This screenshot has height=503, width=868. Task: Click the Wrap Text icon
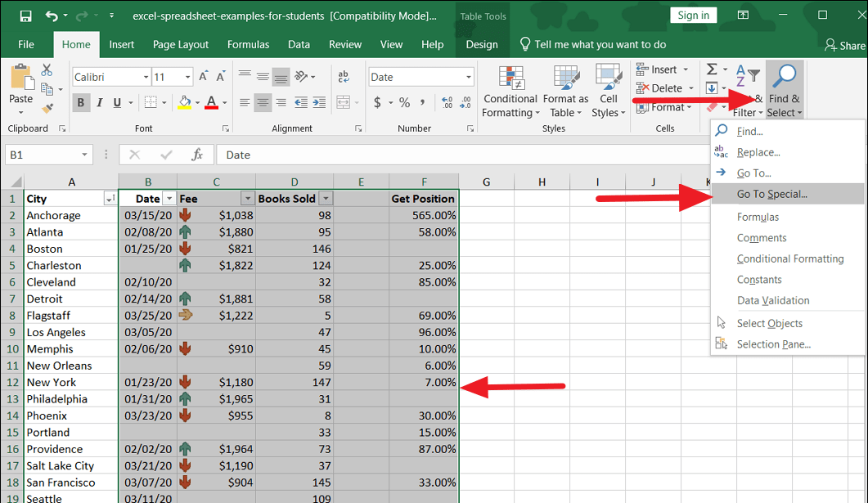(344, 76)
